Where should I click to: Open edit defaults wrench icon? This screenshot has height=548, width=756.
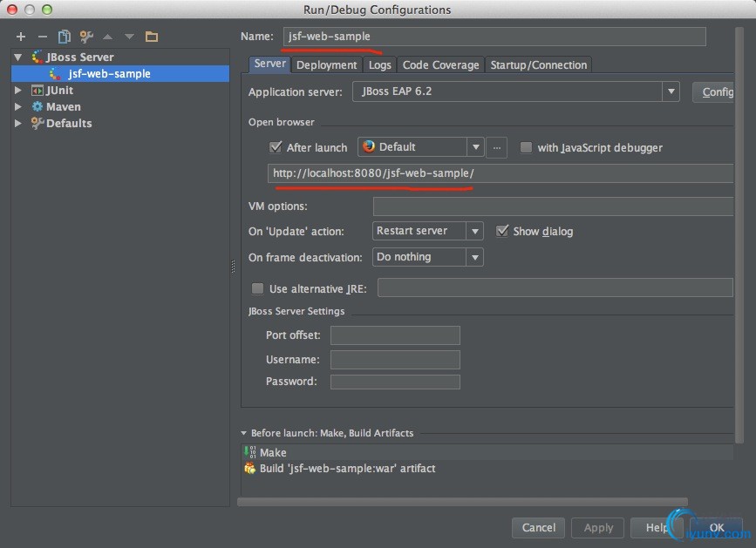point(86,37)
